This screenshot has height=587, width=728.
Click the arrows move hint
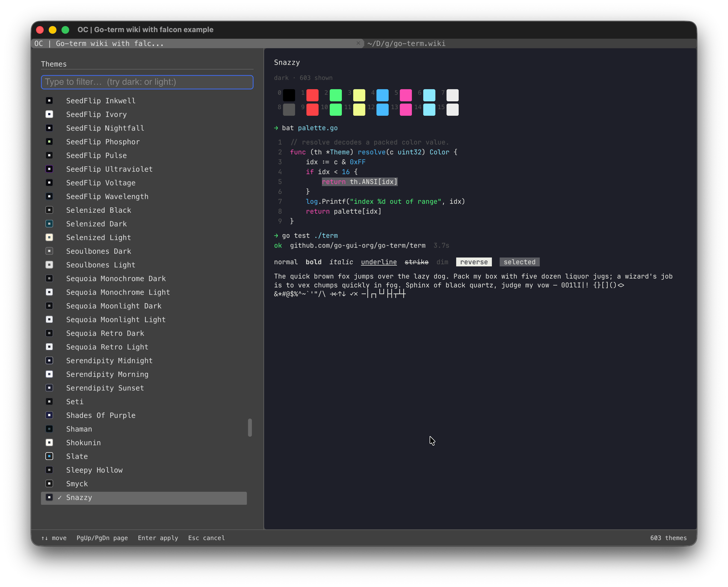[x=54, y=538]
